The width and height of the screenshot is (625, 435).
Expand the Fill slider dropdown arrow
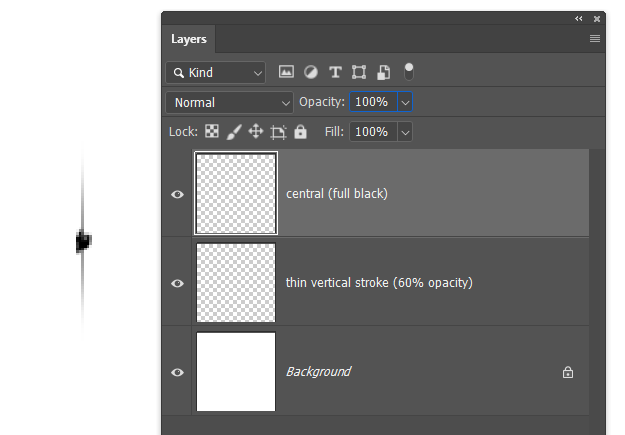tap(405, 131)
